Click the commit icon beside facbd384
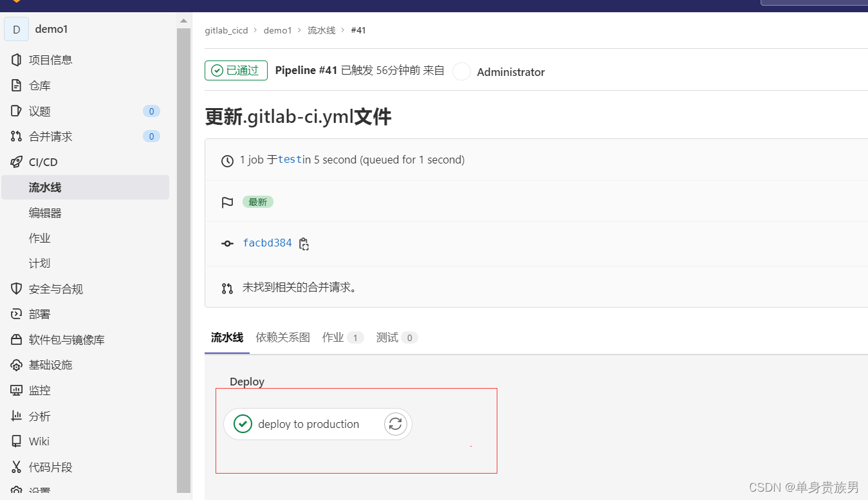The height and width of the screenshot is (500, 868). [227, 244]
